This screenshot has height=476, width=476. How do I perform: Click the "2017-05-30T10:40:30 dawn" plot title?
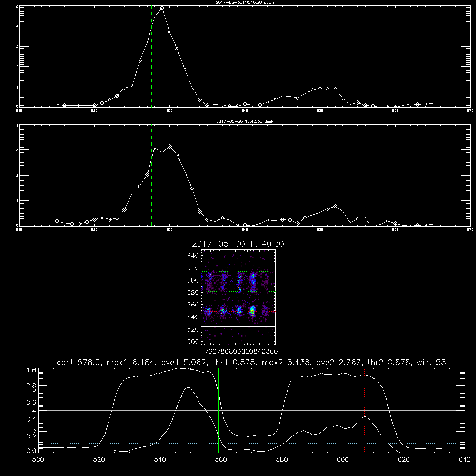[x=245, y=2]
